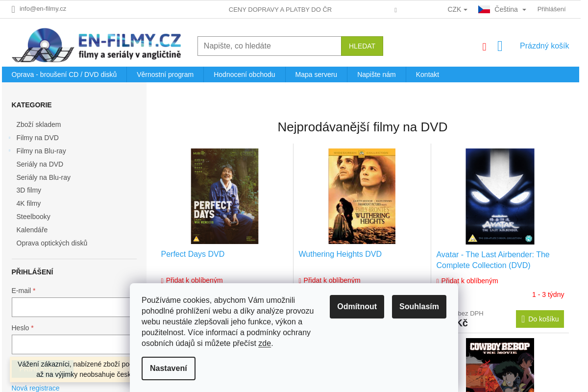Click the Czech flag language icon
The image size is (588, 392).
[x=484, y=9]
